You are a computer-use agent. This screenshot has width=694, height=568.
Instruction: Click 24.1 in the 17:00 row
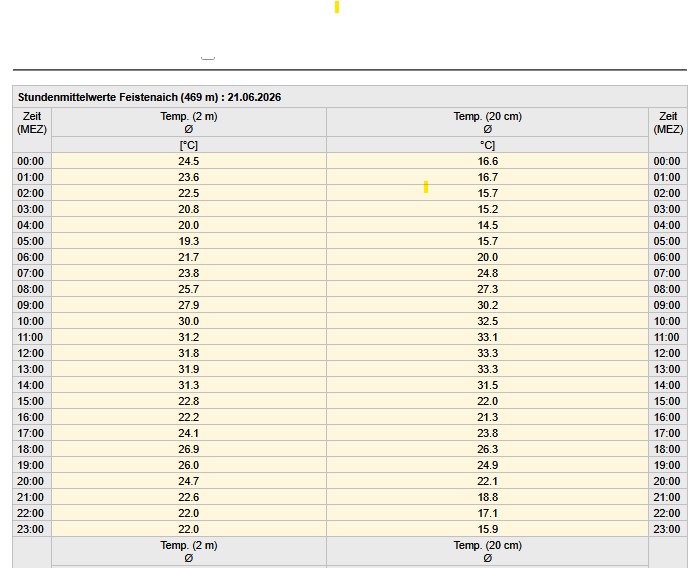coord(189,433)
